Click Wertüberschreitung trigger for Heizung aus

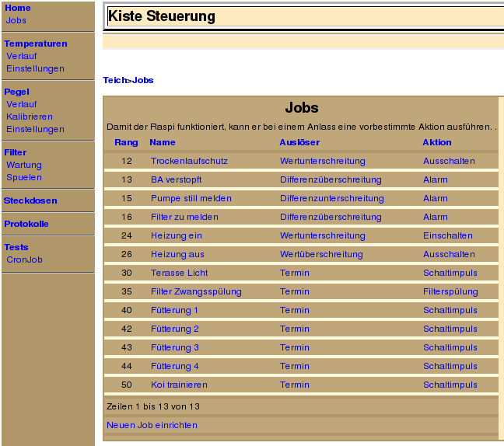pyautogui.click(x=321, y=254)
